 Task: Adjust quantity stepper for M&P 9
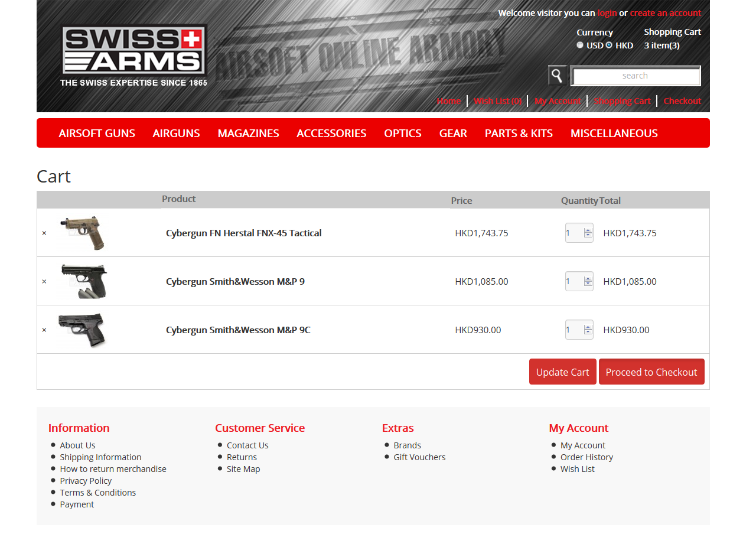(x=588, y=281)
